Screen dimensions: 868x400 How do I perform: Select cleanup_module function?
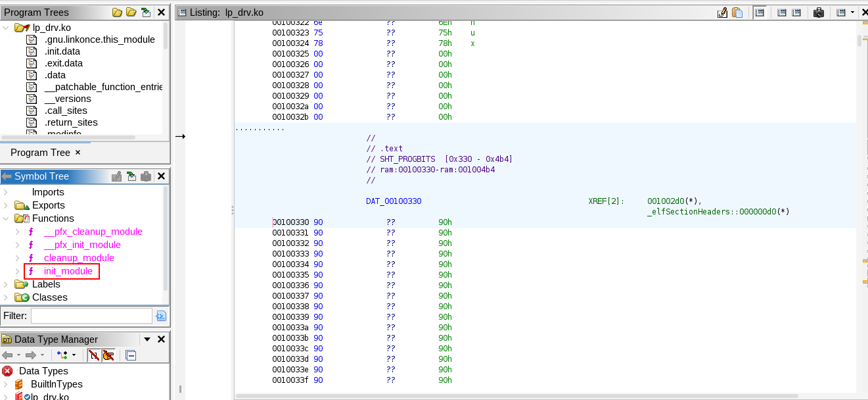tap(79, 258)
